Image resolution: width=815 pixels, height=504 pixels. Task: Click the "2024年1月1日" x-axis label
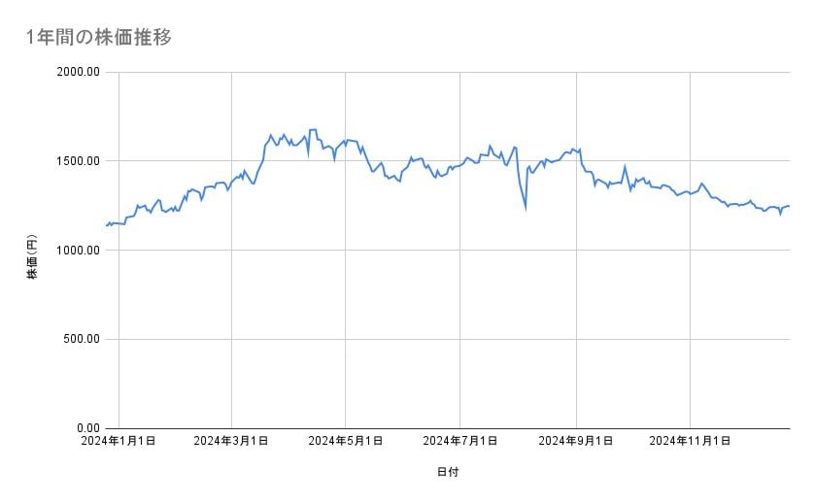(119, 441)
